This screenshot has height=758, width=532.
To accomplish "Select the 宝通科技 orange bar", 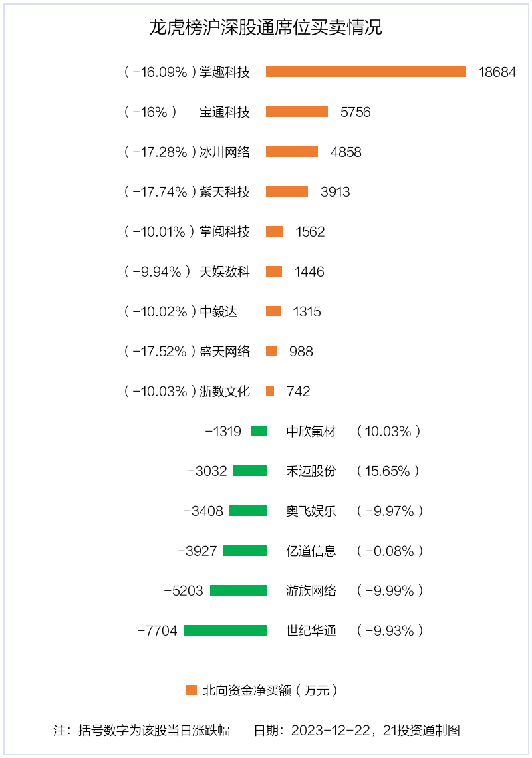I will [297, 112].
